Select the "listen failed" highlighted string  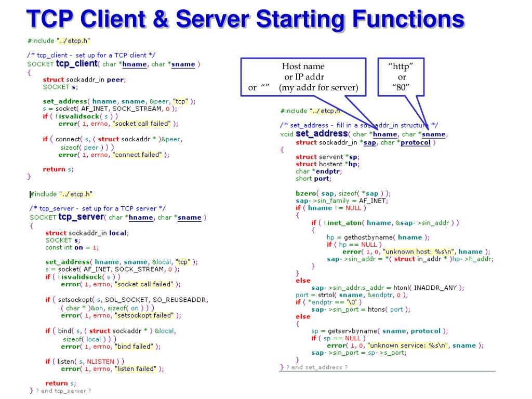[136, 369]
